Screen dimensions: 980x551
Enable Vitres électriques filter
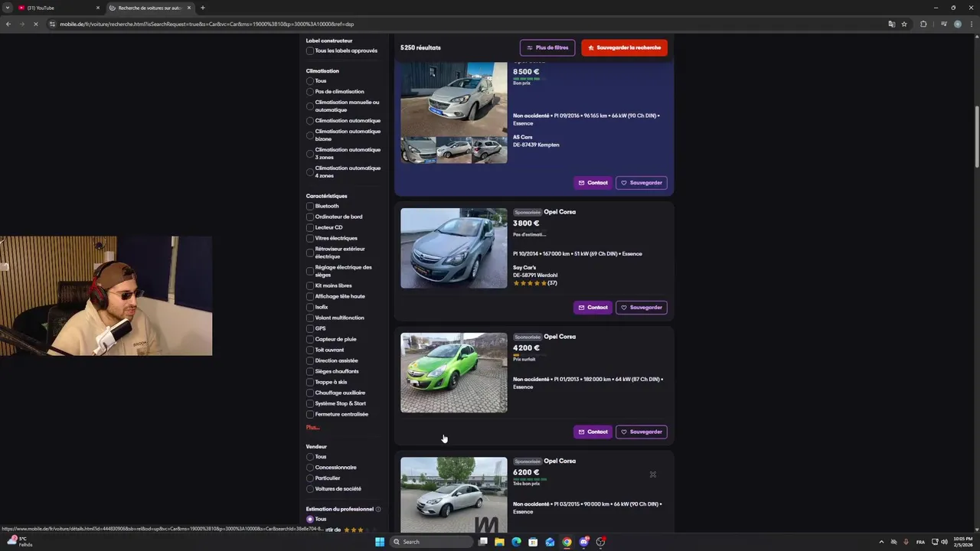point(310,238)
